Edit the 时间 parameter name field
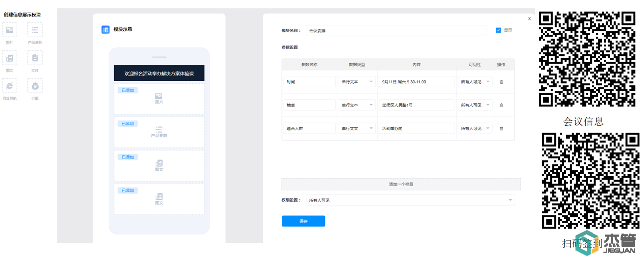Image resolution: width=644 pixels, height=256 pixels. [309, 82]
